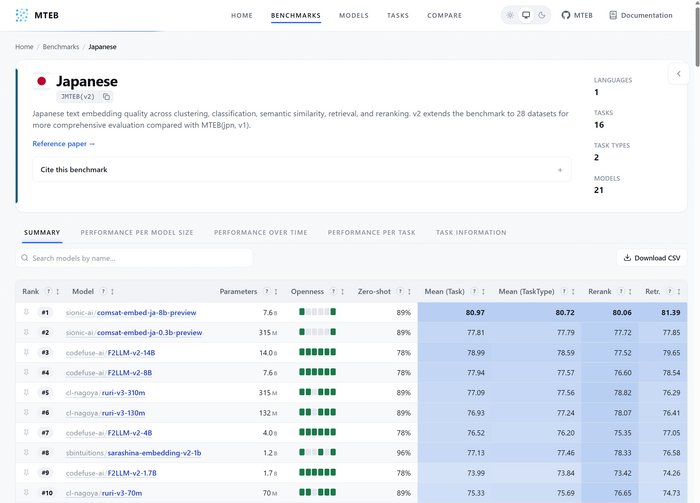Screen dimensions: 700x503
Task: Show help for the Model column
Action: (103, 291)
